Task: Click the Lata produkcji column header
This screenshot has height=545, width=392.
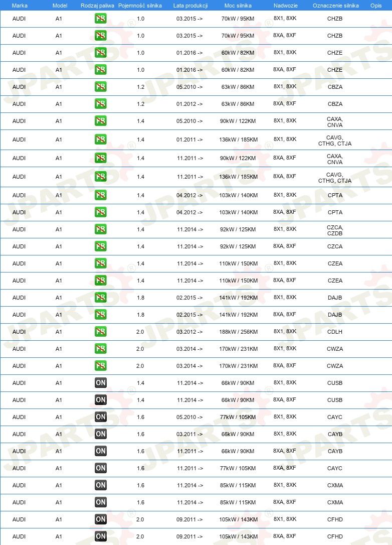Action: (190, 6)
